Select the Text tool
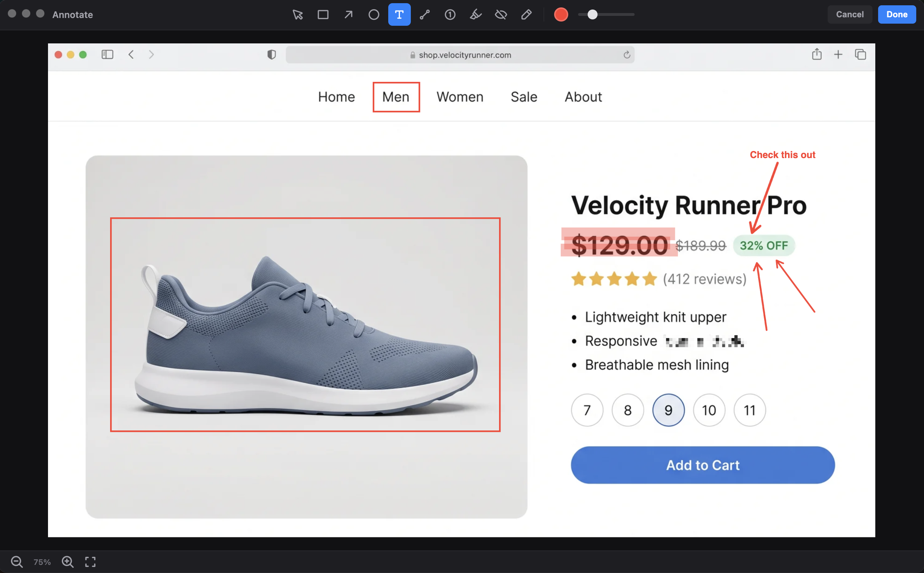Screen dimensions: 924x573 [399, 15]
